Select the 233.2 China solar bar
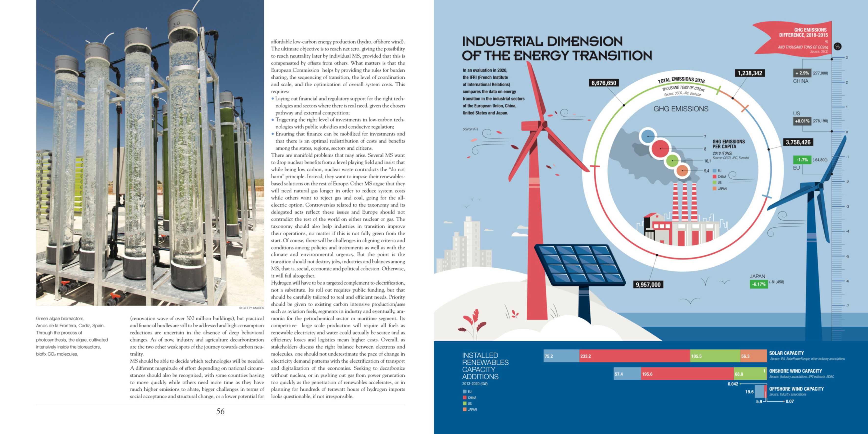This screenshot has height=434, width=868. pyautogui.click(x=634, y=356)
